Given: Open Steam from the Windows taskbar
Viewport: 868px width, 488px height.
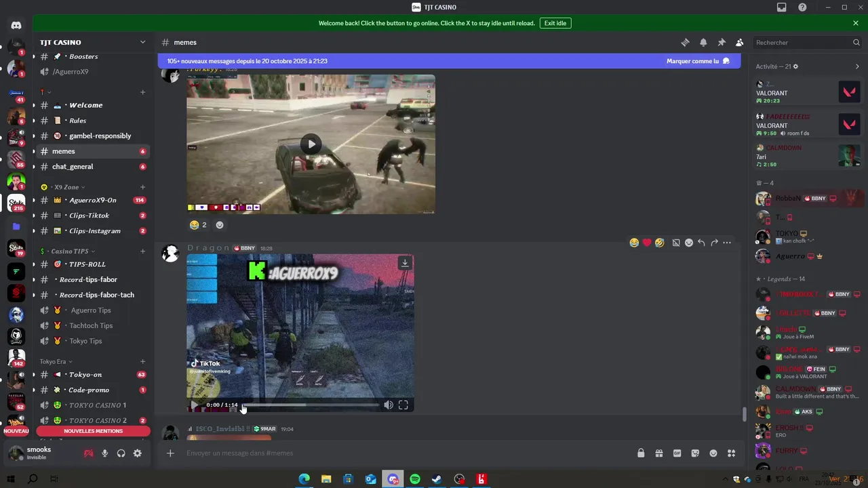Looking at the screenshot, I should tap(437, 479).
